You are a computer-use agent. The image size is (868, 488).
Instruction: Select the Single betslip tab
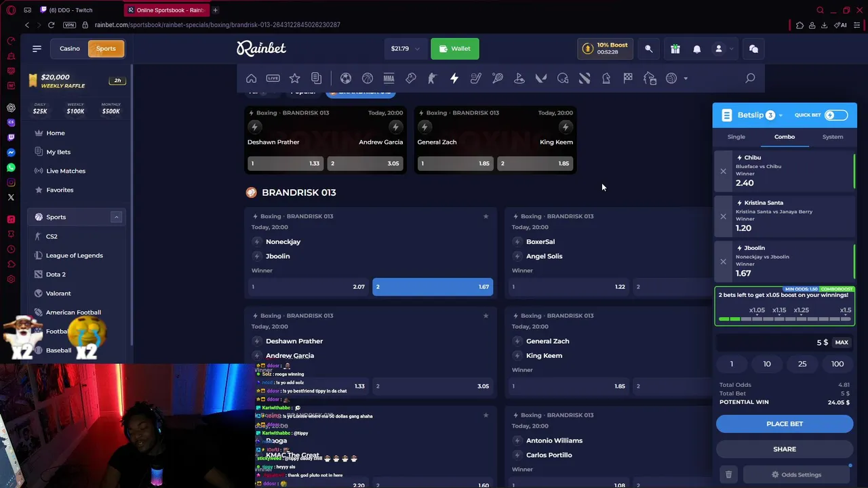pyautogui.click(x=736, y=137)
